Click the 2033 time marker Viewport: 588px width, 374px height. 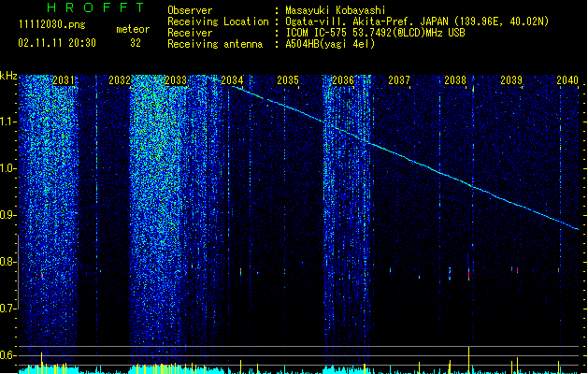[176, 80]
